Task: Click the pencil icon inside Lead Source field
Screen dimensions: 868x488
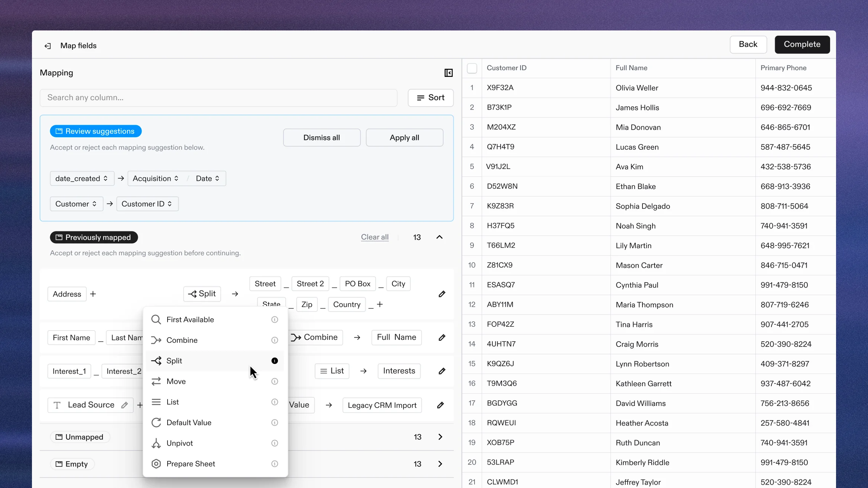Action: click(124, 405)
